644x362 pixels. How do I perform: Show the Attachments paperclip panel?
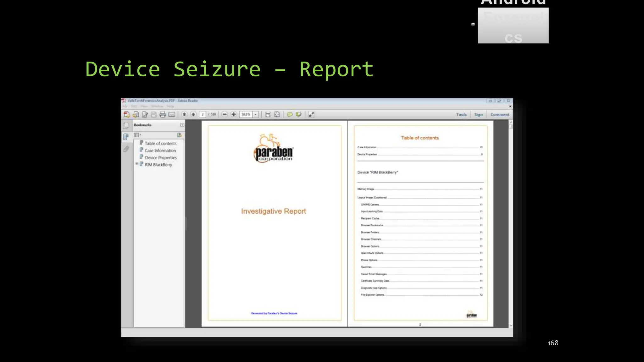coord(126,149)
